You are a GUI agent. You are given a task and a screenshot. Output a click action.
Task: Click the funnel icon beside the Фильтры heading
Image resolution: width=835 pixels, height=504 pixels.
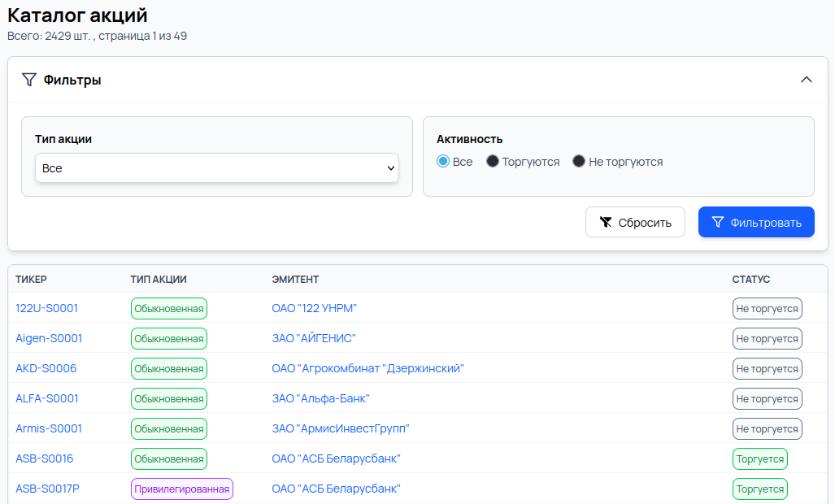29,80
